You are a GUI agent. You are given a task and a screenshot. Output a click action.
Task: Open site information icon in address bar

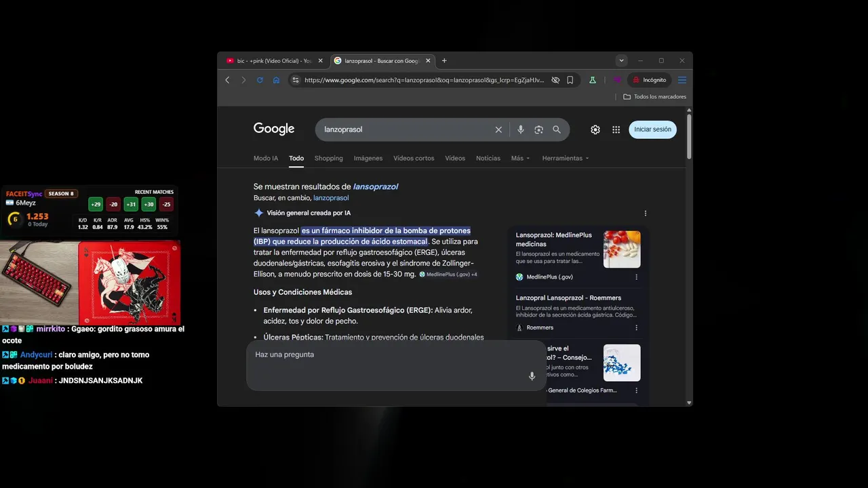click(295, 80)
